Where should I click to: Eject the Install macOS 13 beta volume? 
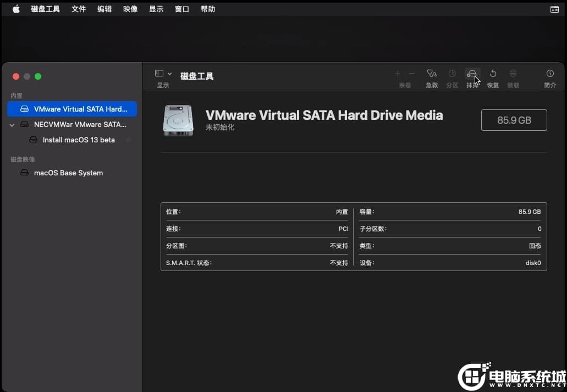coord(128,140)
